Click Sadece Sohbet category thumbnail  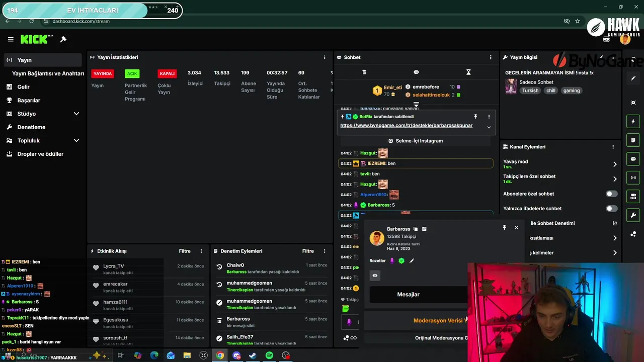(x=511, y=86)
